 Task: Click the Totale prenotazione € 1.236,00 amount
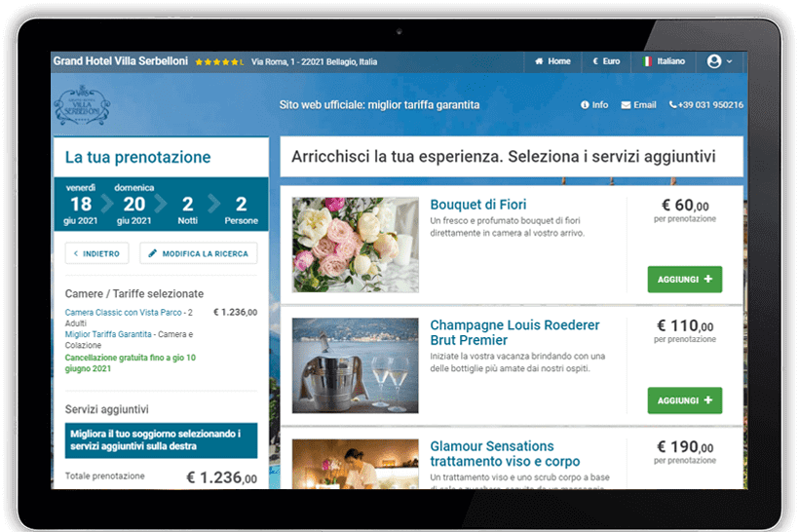click(x=221, y=477)
